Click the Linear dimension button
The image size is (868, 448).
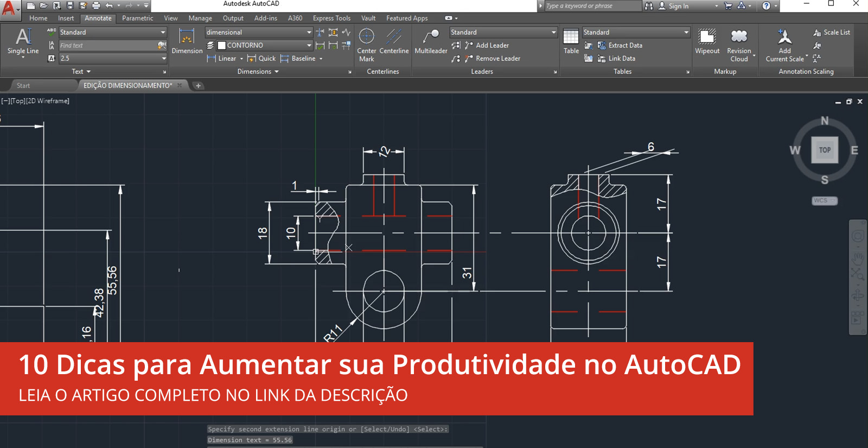(x=222, y=59)
